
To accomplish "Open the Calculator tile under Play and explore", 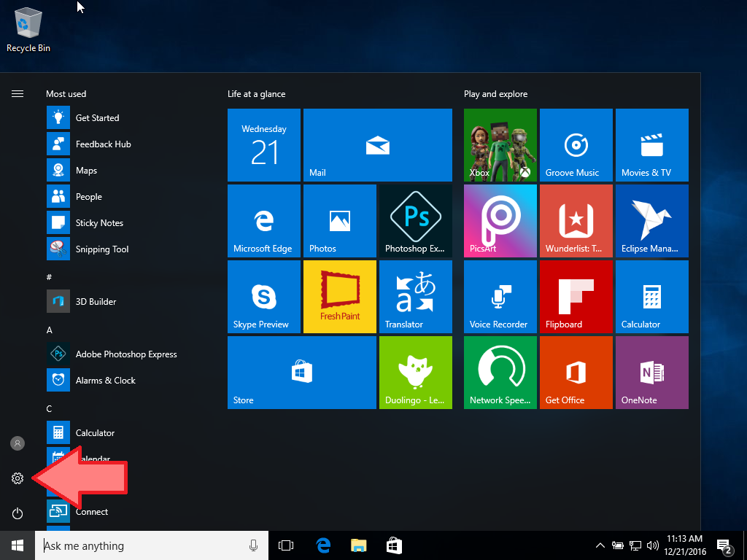I will point(651,297).
